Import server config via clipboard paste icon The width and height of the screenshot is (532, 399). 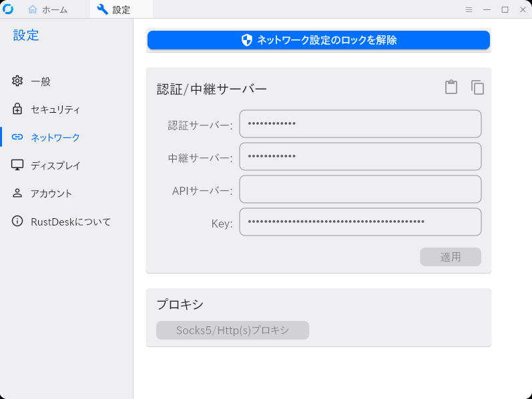[451, 87]
